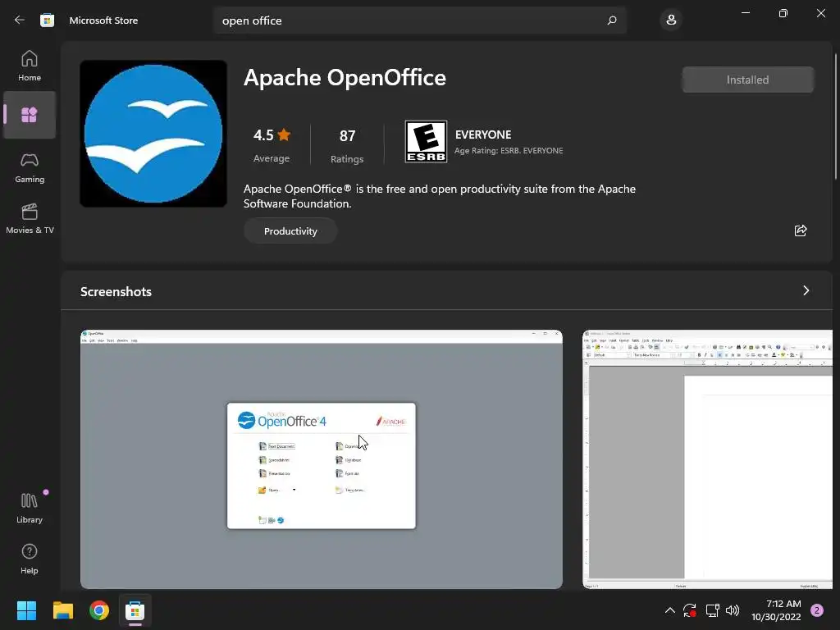Click the Apache OpenOffice title text
This screenshot has width=840, height=630.
coord(345,78)
